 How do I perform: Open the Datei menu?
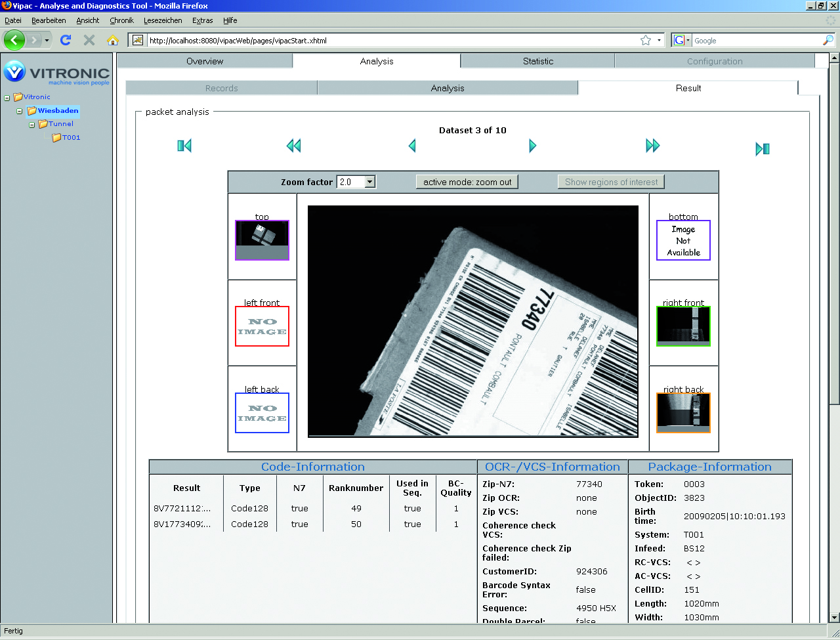tap(13, 20)
